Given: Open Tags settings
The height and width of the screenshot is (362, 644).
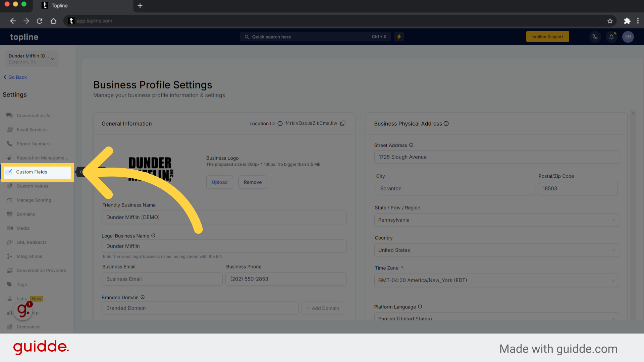Looking at the screenshot, I should coord(22,285).
